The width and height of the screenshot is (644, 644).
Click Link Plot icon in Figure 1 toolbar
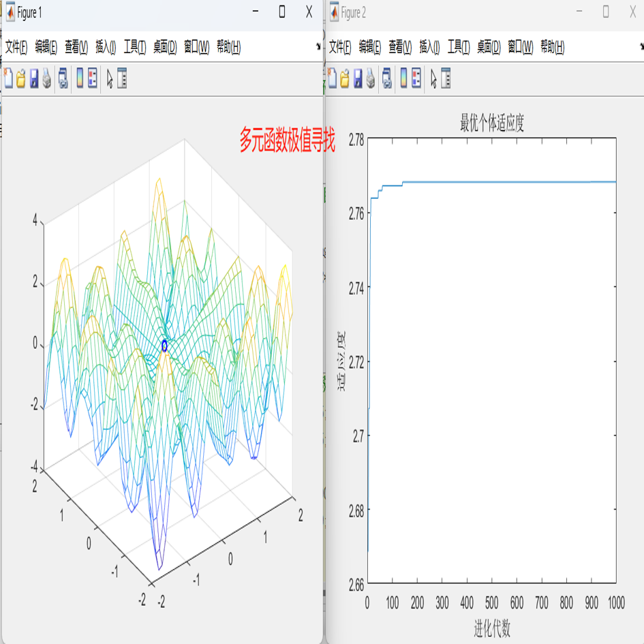[x=63, y=78]
